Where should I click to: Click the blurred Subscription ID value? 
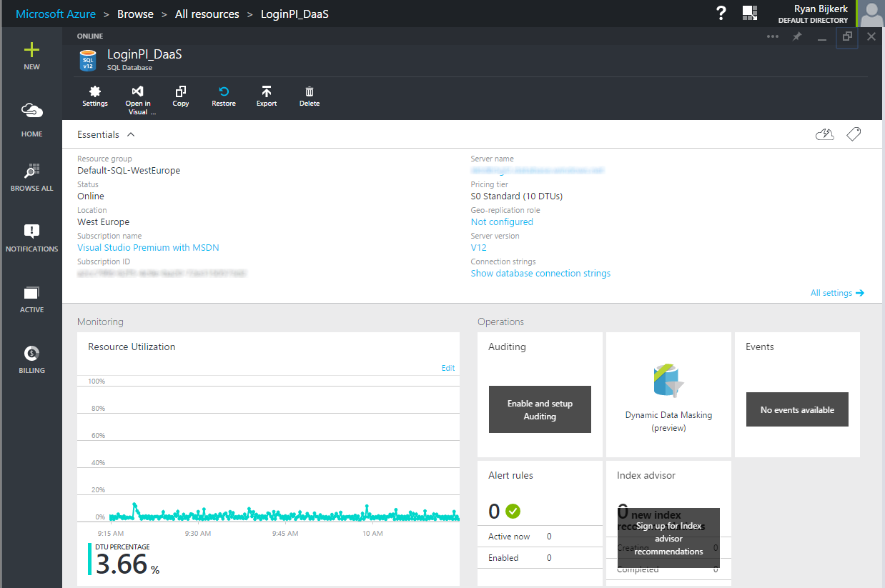coord(162,274)
